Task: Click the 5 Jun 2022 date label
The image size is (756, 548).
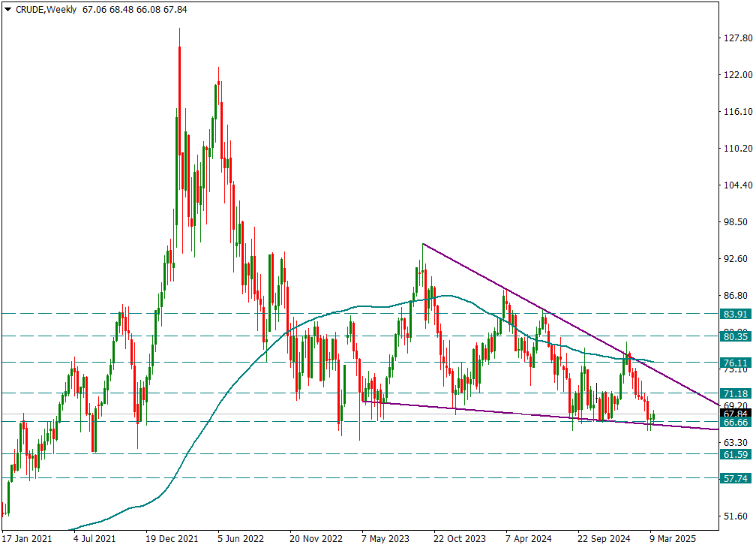Action: click(241, 538)
